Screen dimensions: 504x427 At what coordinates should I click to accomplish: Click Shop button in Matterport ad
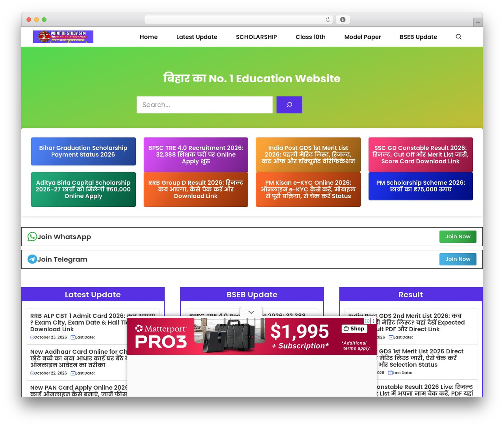354,329
